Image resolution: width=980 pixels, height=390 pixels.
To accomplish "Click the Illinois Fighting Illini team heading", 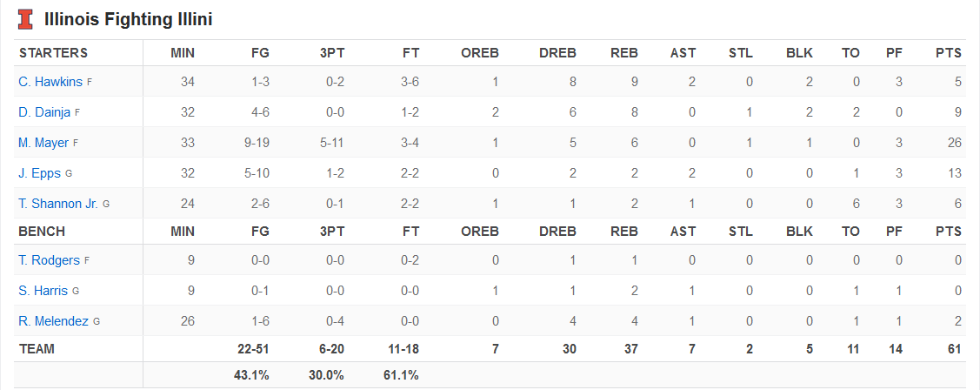I will (x=128, y=19).
